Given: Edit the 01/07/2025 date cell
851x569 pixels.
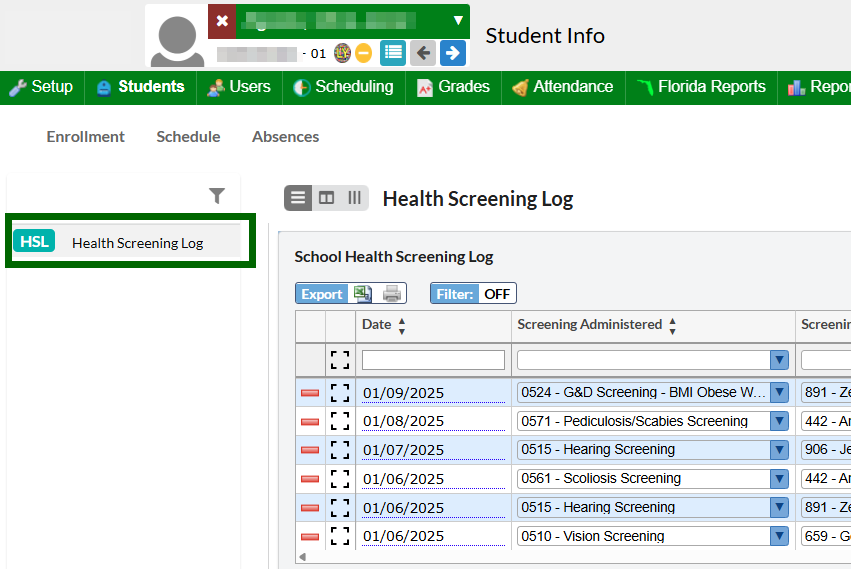Looking at the screenshot, I should tap(433, 450).
